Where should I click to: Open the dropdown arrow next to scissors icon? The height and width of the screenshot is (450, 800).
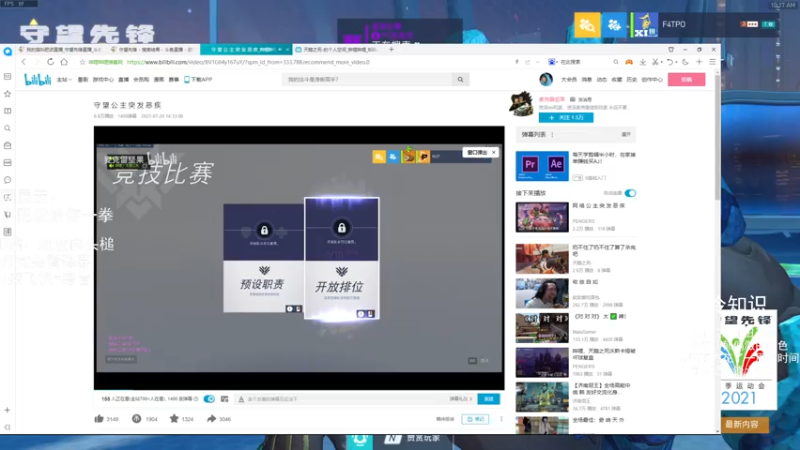pos(661,62)
